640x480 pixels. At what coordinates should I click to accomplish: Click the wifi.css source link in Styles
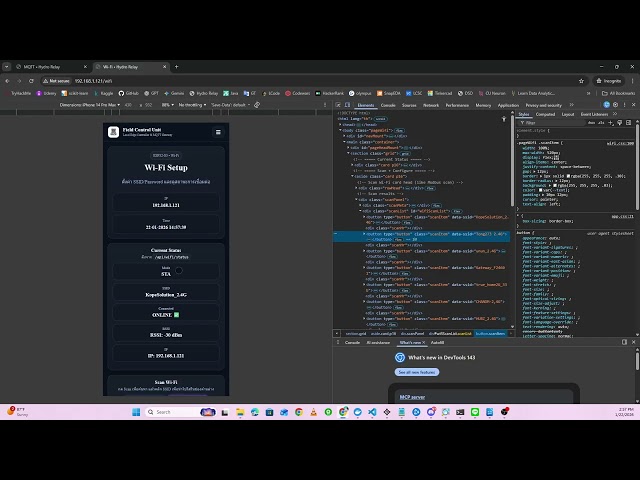(620, 143)
